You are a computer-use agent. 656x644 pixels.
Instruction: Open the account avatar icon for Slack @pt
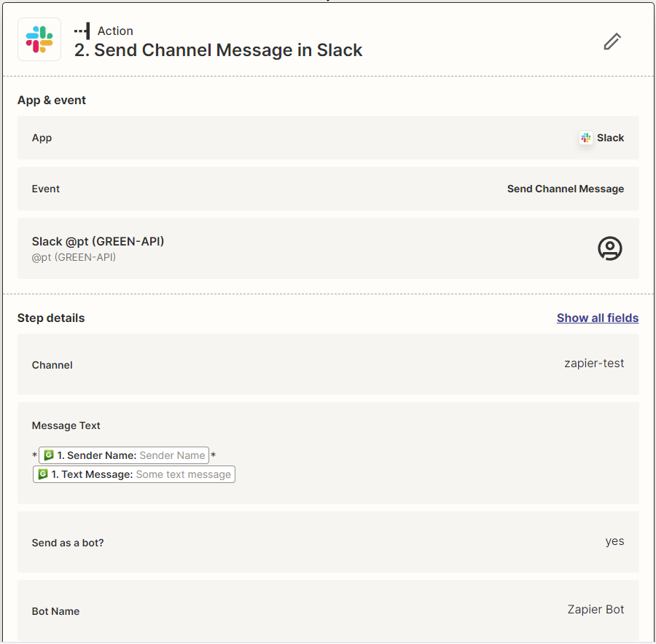click(609, 248)
